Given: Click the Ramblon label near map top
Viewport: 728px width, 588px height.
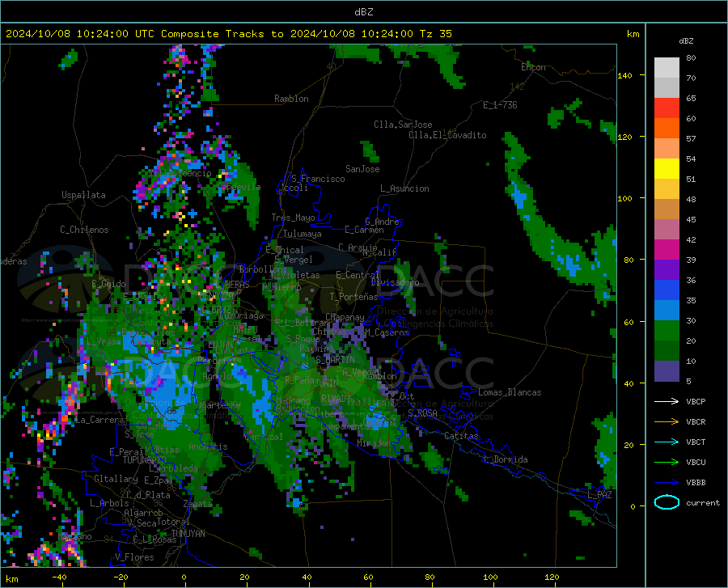Looking at the screenshot, I should point(291,99).
